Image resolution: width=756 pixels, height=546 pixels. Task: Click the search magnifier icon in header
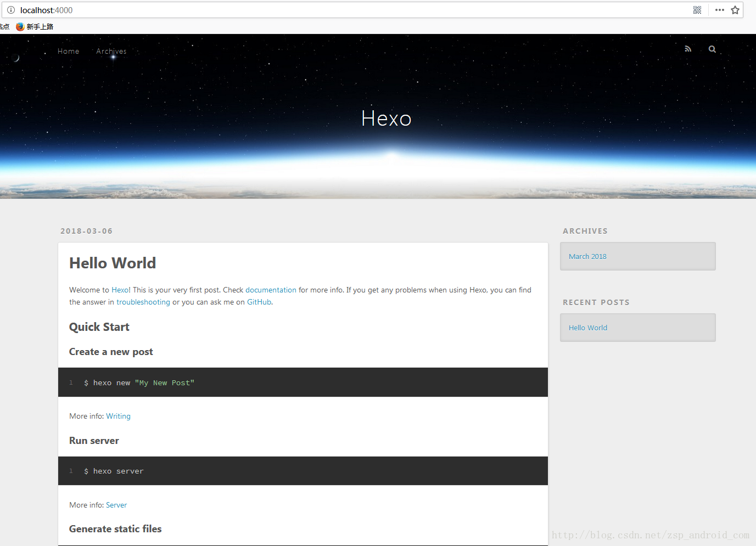[x=712, y=49]
